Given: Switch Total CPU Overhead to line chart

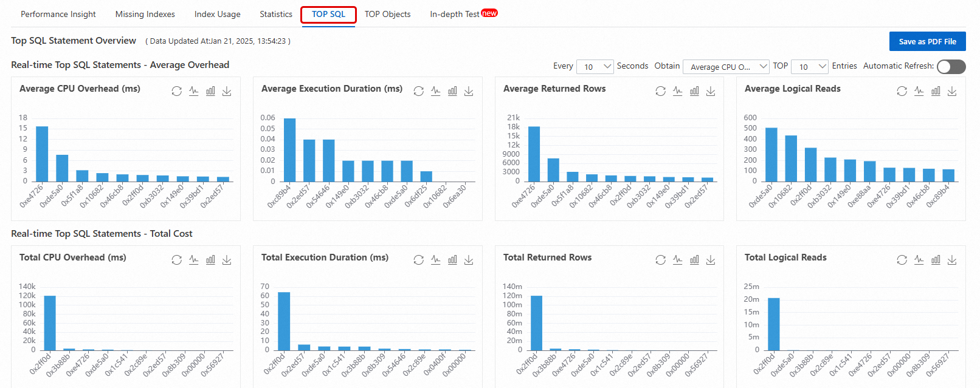Looking at the screenshot, I should (x=193, y=260).
